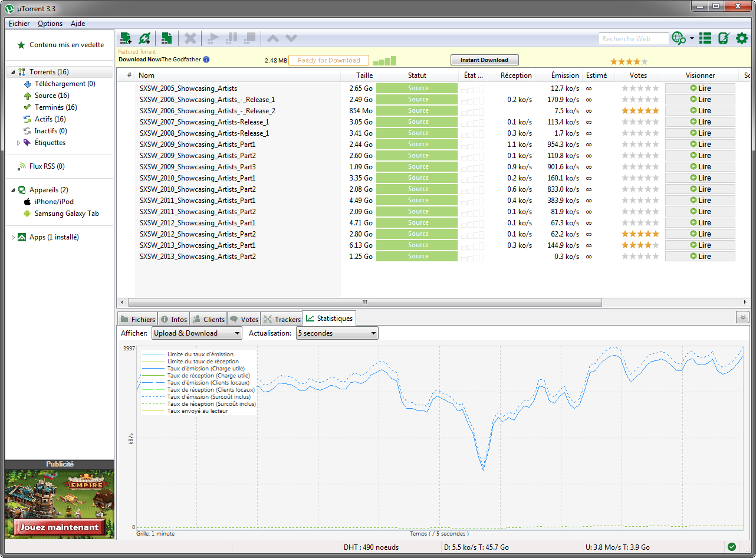Click the remote devices phone icon

click(724, 38)
